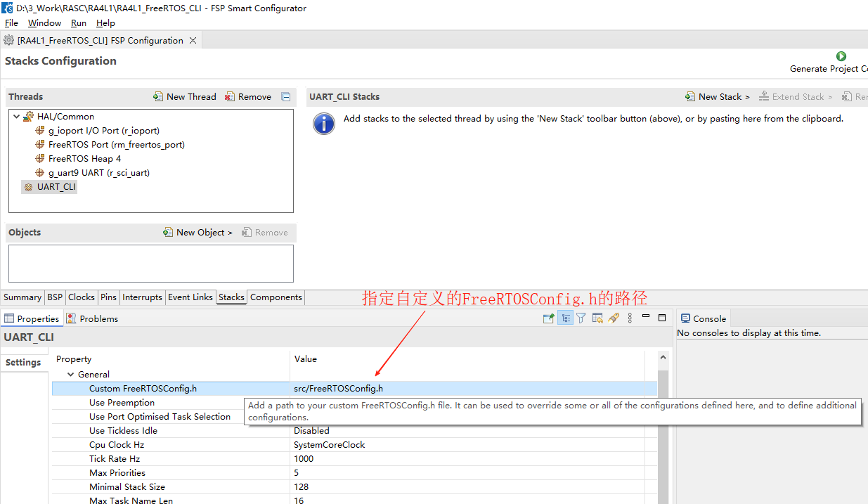Viewport: 868px width, 504px height.
Task: Click New Thread in the Threads panel
Action: [184, 97]
